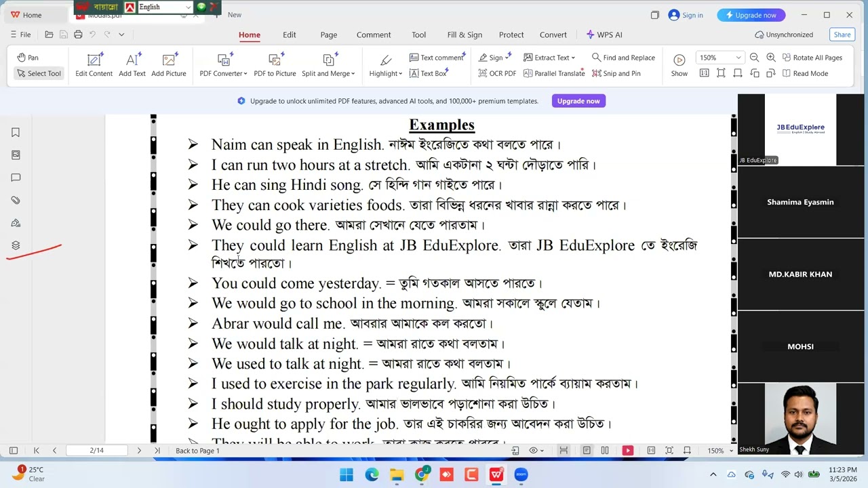Switch to the Page tab
Screen dimensions: 868x488
tap(329, 35)
